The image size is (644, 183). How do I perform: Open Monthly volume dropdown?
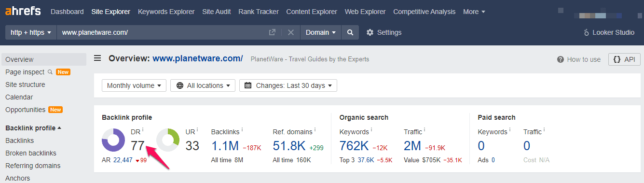(134, 85)
